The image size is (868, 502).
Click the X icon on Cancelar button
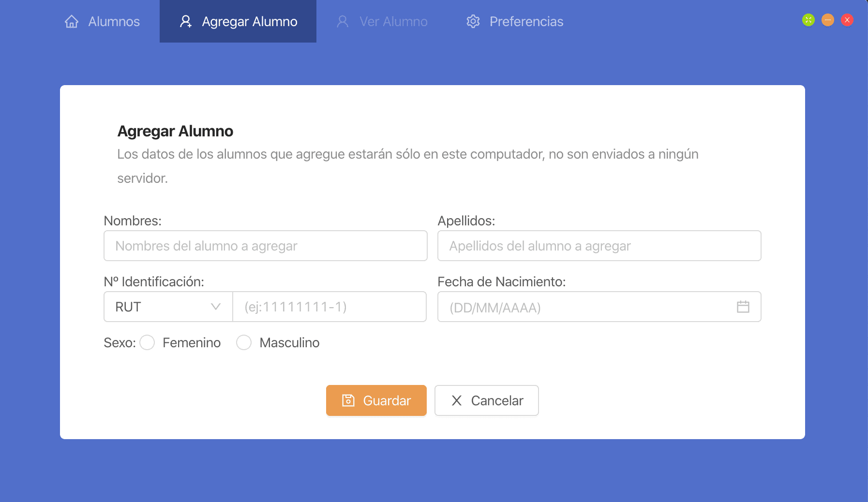click(456, 400)
